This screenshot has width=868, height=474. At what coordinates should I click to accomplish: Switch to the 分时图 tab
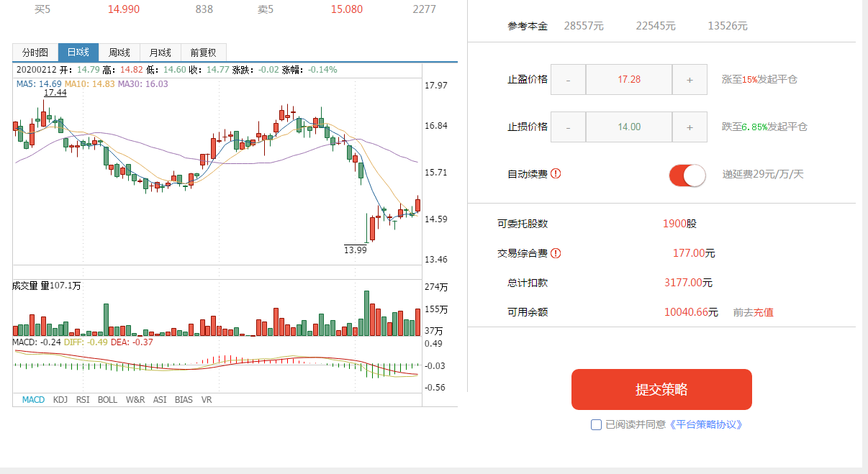tap(35, 53)
